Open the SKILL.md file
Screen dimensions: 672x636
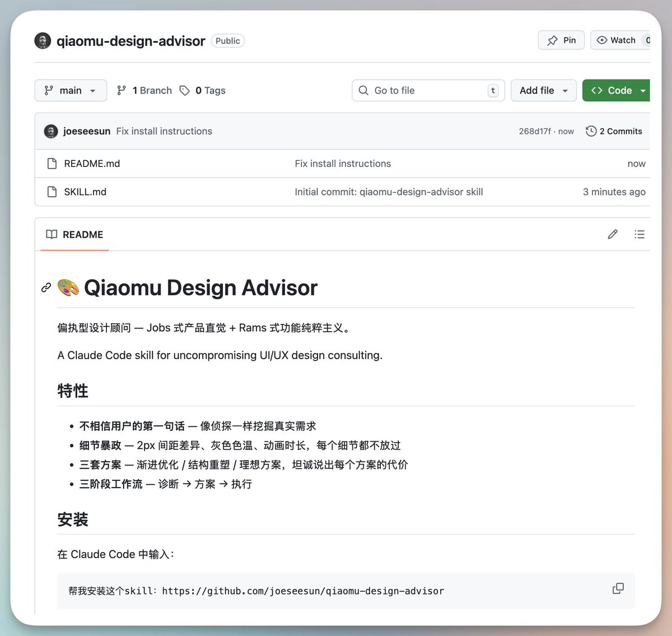pyautogui.click(x=85, y=192)
